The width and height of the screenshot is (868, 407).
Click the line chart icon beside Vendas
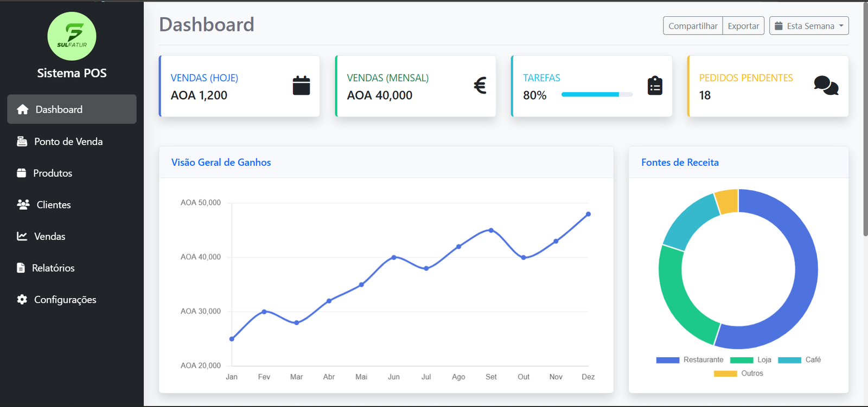coord(22,236)
